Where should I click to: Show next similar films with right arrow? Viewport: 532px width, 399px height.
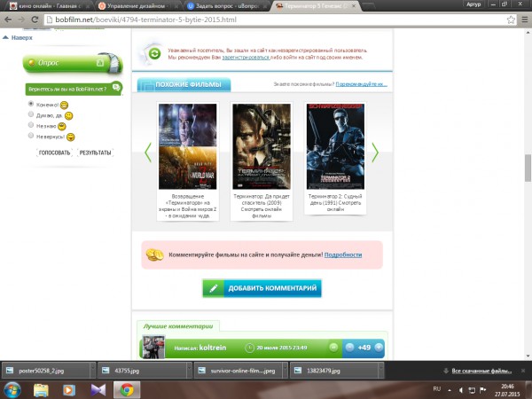coord(375,153)
